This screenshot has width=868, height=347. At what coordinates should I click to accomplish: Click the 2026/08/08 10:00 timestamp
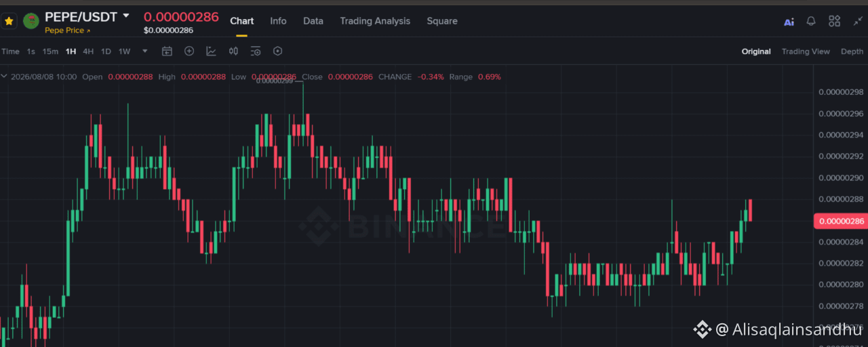tap(43, 77)
